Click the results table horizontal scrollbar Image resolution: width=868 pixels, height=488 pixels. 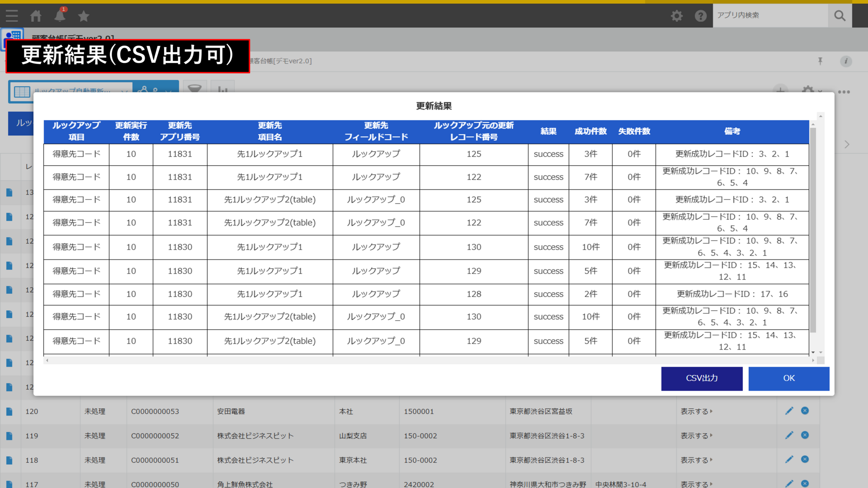pos(430,360)
